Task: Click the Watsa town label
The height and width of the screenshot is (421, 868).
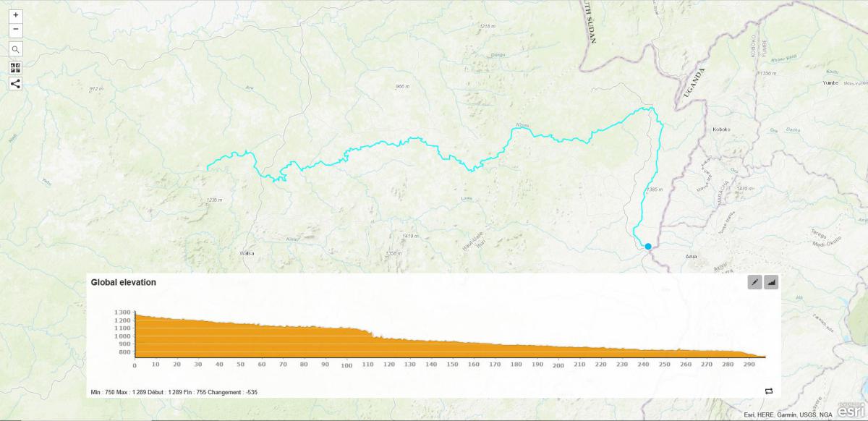Action: pyautogui.click(x=247, y=253)
